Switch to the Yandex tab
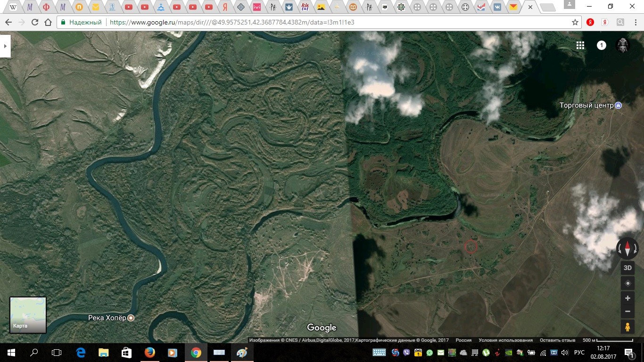Viewport: 644px width, 362px height. click(225, 7)
